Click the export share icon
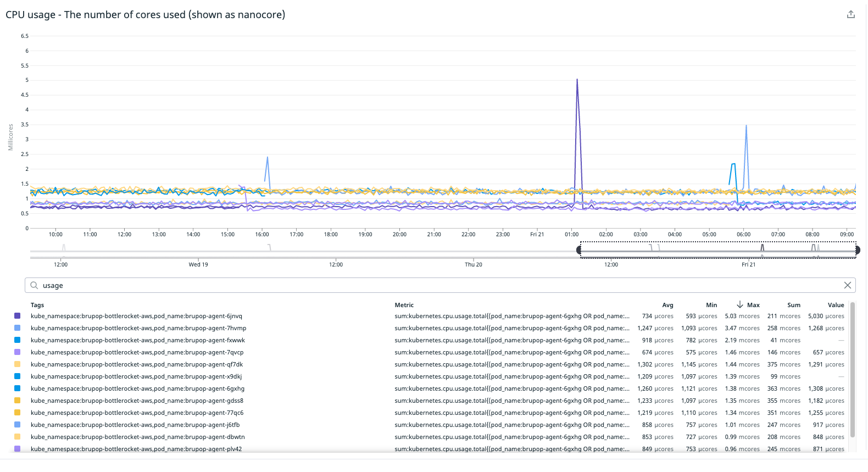Image resolution: width=868 pixels, height=472 pixels. tap(851, 14)
